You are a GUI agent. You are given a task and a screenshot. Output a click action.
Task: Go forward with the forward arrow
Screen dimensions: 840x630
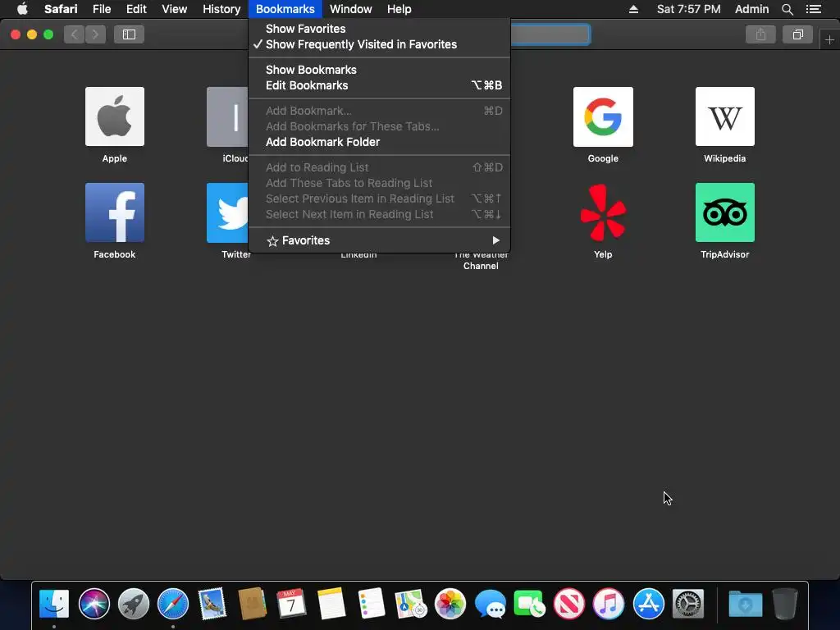coord(95,34)
